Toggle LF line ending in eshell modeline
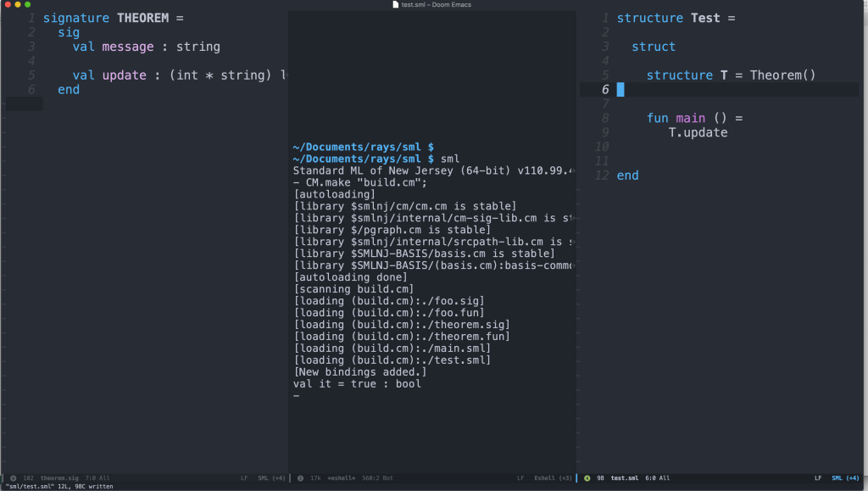Viewport: 868px width, 491px height. pyautogui.click(x=520, y=478)
